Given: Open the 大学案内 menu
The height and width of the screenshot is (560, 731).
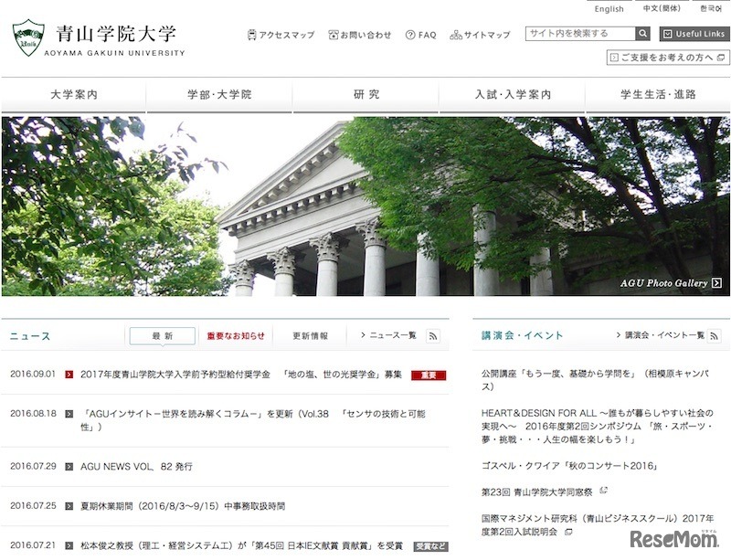Looking at the screenshot, I should (x=74, y=95).
